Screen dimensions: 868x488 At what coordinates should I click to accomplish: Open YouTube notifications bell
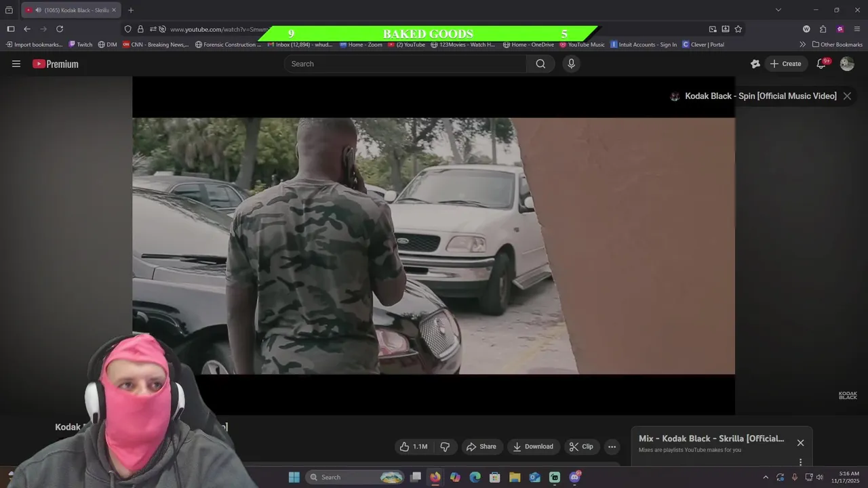coord(821,64)
